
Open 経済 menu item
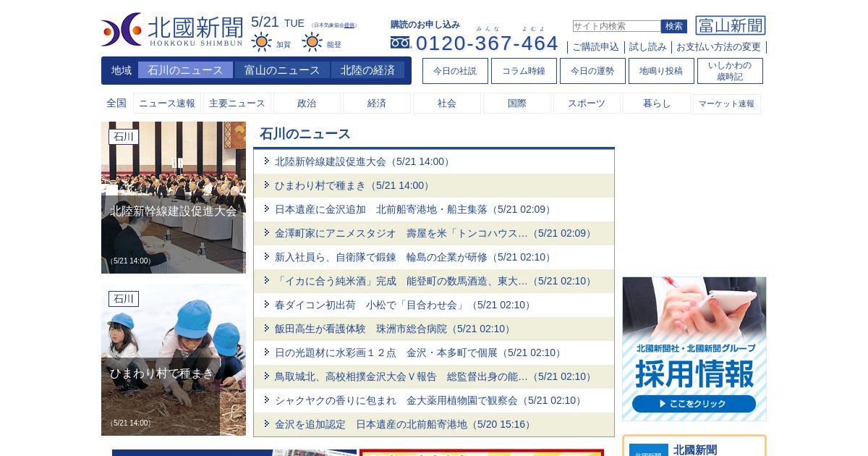pos(377,104)
